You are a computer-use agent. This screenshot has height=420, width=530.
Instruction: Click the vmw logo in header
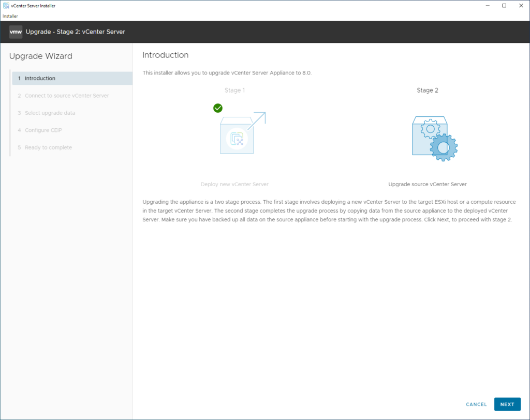pyautogui.click(x=16, y=32)
